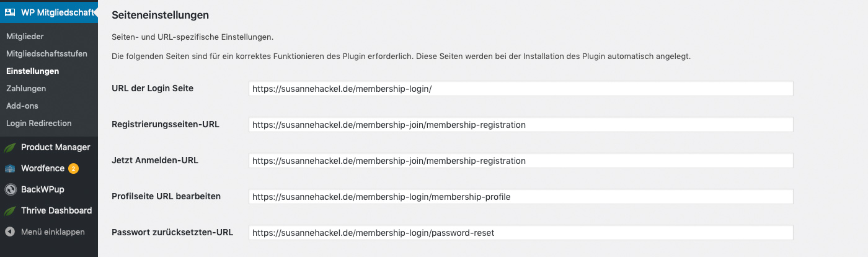Select the Einstellungen submenu item
This screenshot has height=257, width=868.
pos(32,71)
